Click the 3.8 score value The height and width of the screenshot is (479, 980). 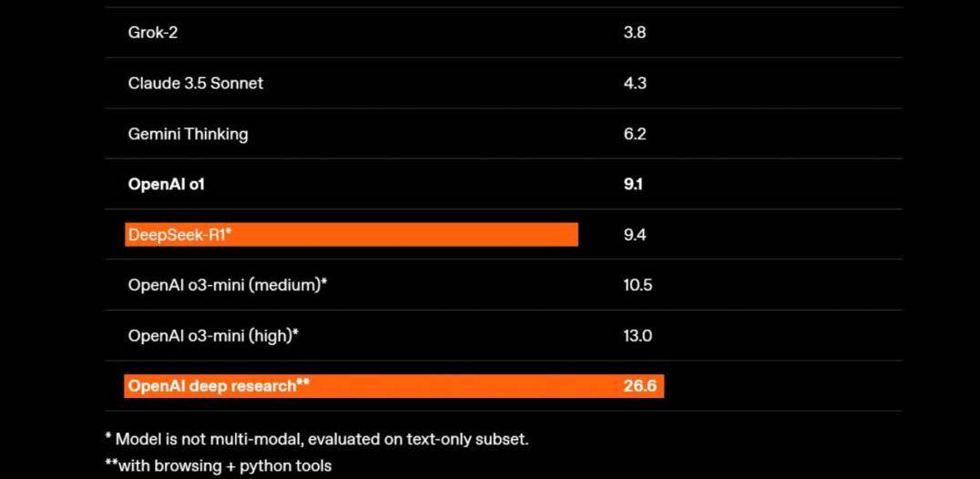click(635, 33)
